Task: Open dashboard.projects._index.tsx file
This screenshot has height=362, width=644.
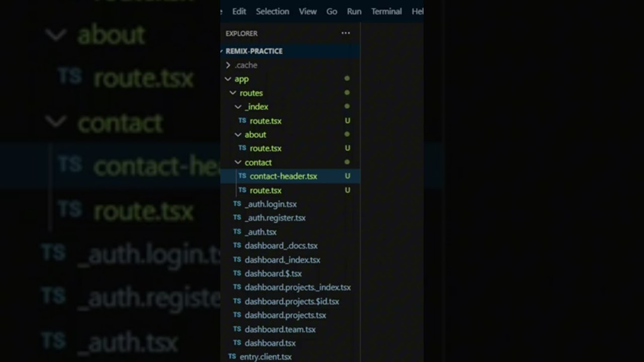Action: pos(298,288)
